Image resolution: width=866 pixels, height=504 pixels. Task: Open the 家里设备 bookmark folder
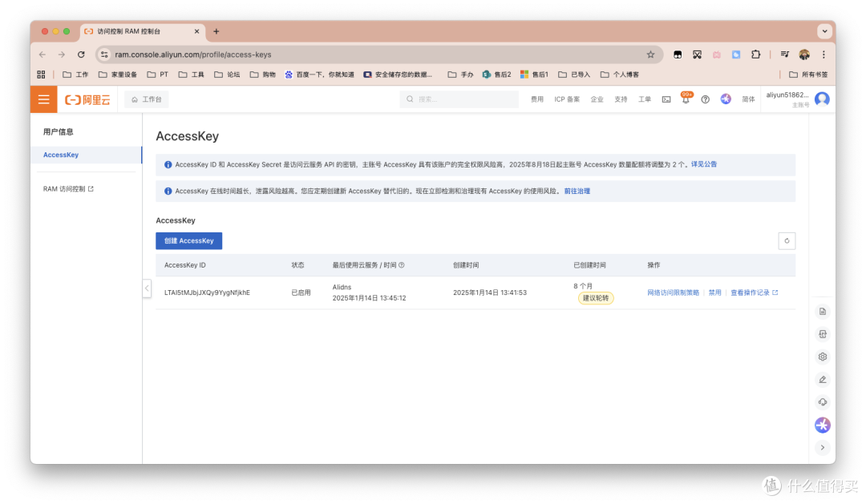point(118,75)
